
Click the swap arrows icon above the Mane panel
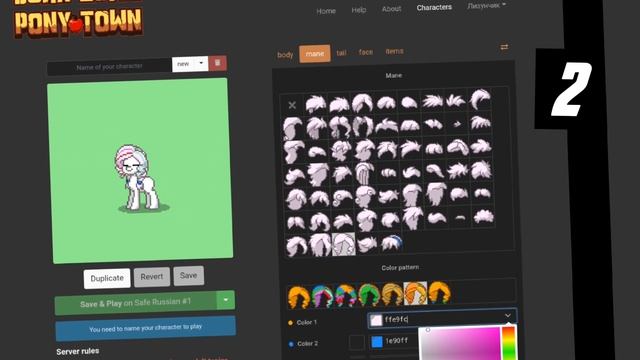click(504, 47)
